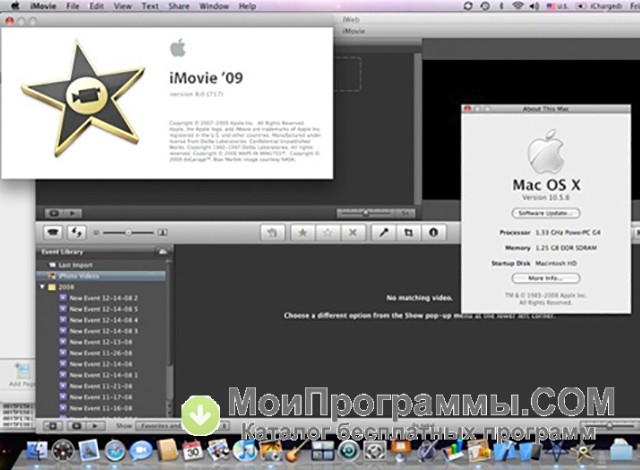The width and height of the screenshot is (640, 470).
Task: Unmark selection with hollow star button
Action: point(327,233)
